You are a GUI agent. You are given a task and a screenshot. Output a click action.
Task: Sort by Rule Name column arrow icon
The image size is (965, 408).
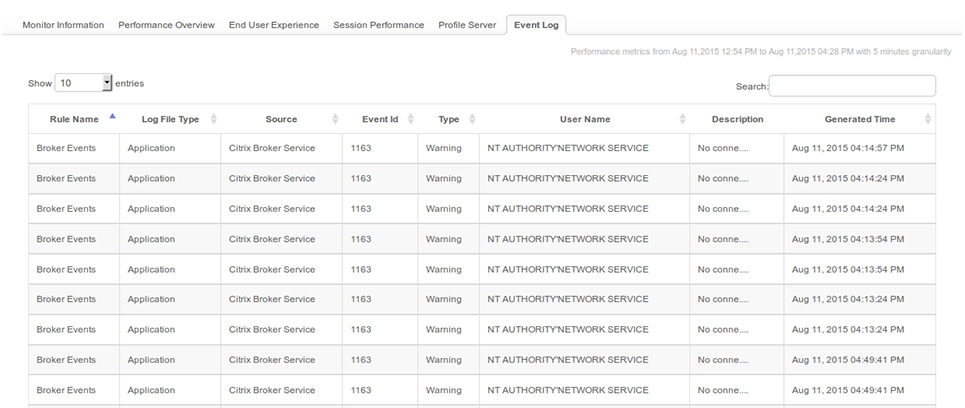[x=112, y=118]
